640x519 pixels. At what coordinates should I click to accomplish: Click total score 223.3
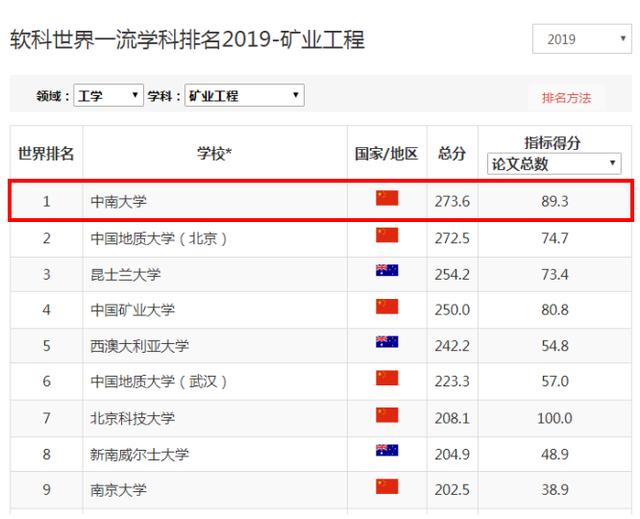click(452, 382)
